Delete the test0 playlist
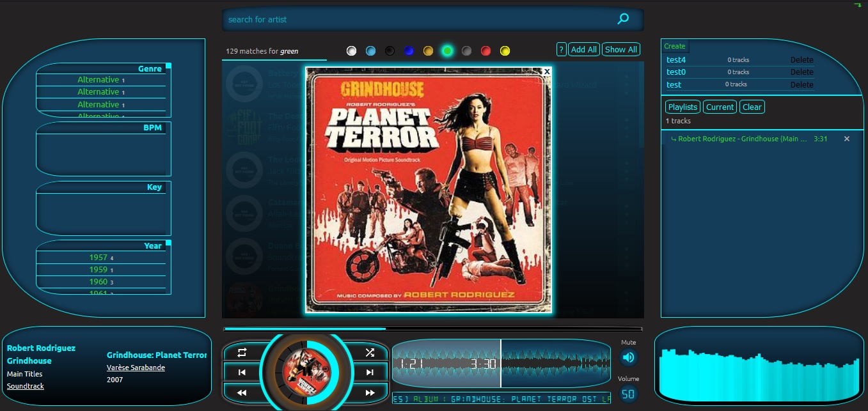The height and width of the screenshot is (411, 868). tap(801, 72)
